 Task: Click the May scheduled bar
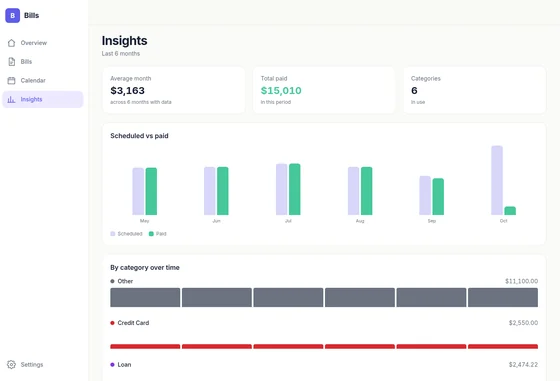point(138,191)
